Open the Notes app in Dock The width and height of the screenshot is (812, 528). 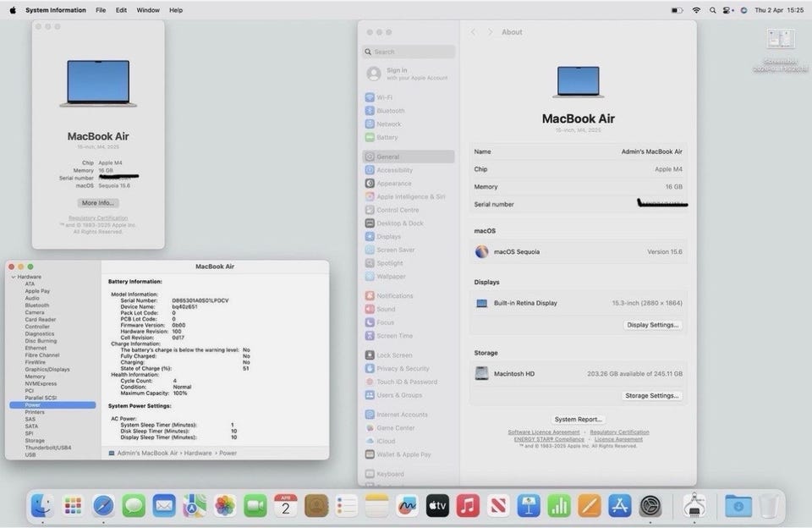(376, 505)
